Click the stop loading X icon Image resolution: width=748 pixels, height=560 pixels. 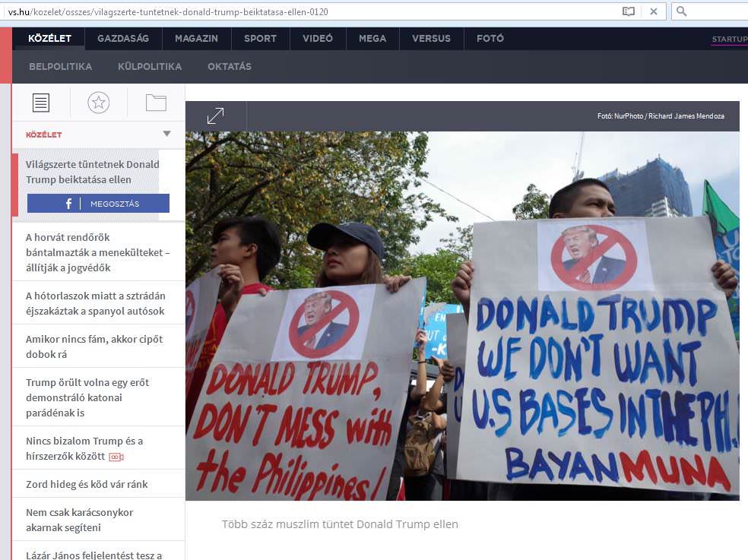click(654, 11)
